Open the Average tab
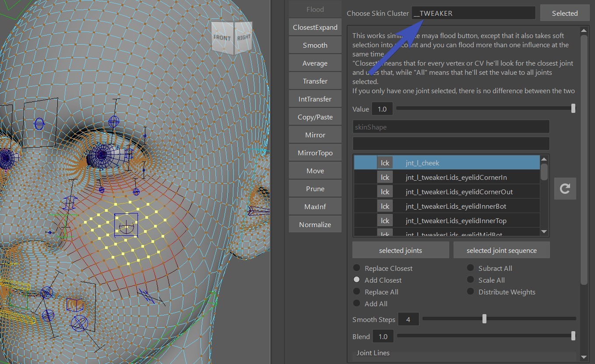The height and width of the screenshot is (364, 595). coord(315,63)
